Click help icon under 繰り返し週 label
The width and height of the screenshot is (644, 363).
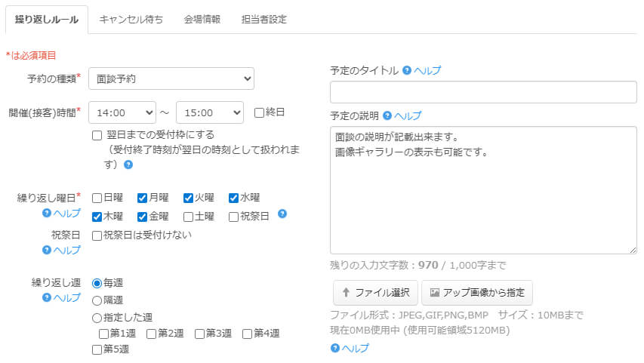[x=47, y=297]
